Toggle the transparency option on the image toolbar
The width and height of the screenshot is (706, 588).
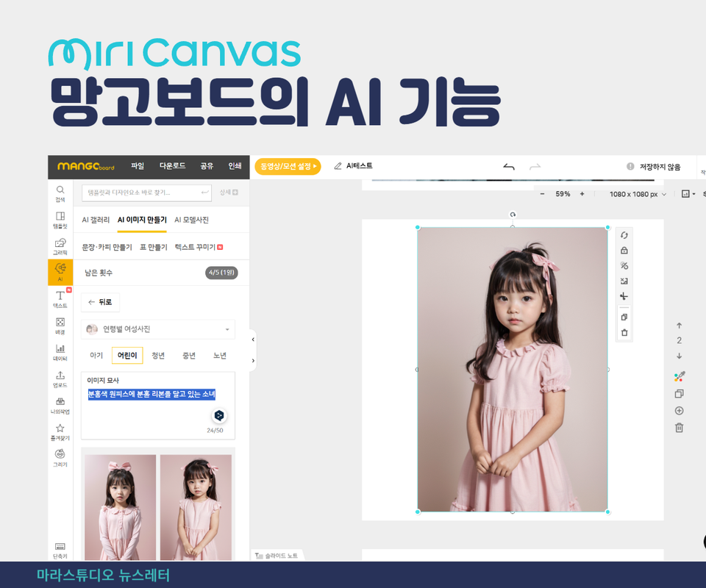(624, 265)
